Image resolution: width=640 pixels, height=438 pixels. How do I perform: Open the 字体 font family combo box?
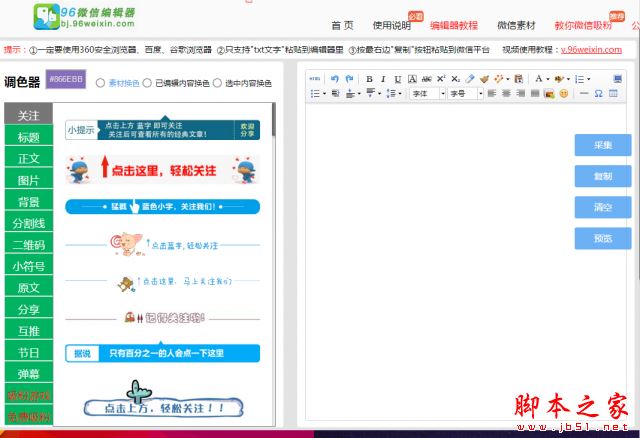pyautogui.click(x=428, y=93)
